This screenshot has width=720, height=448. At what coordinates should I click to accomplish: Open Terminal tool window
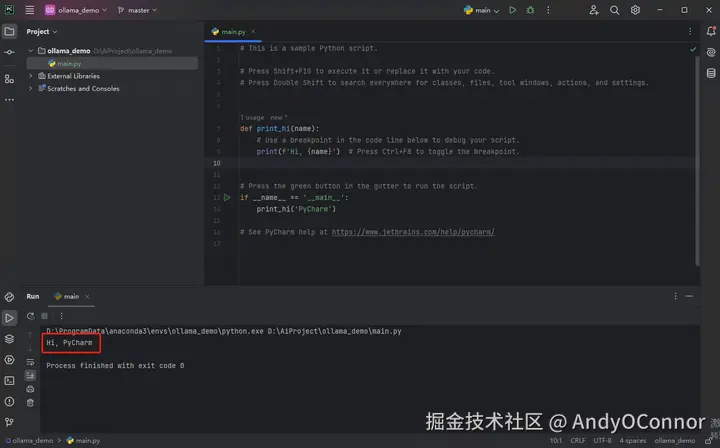point(9,381)
